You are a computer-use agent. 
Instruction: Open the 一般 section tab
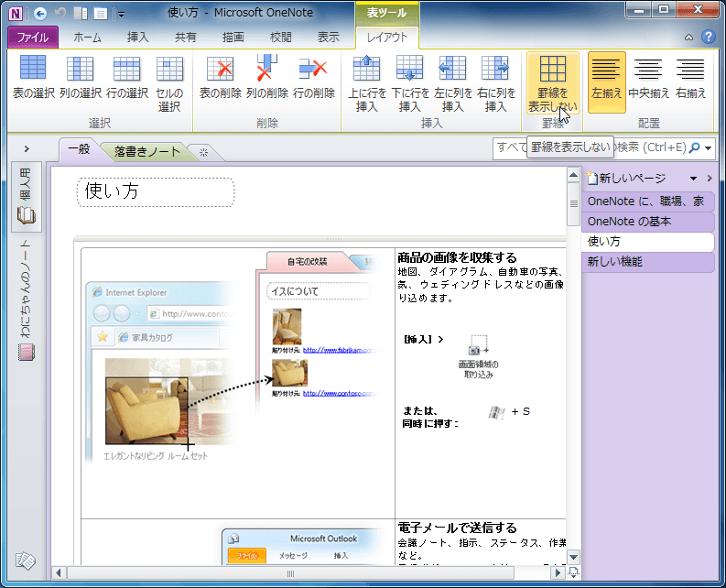(x=79, y=149)
